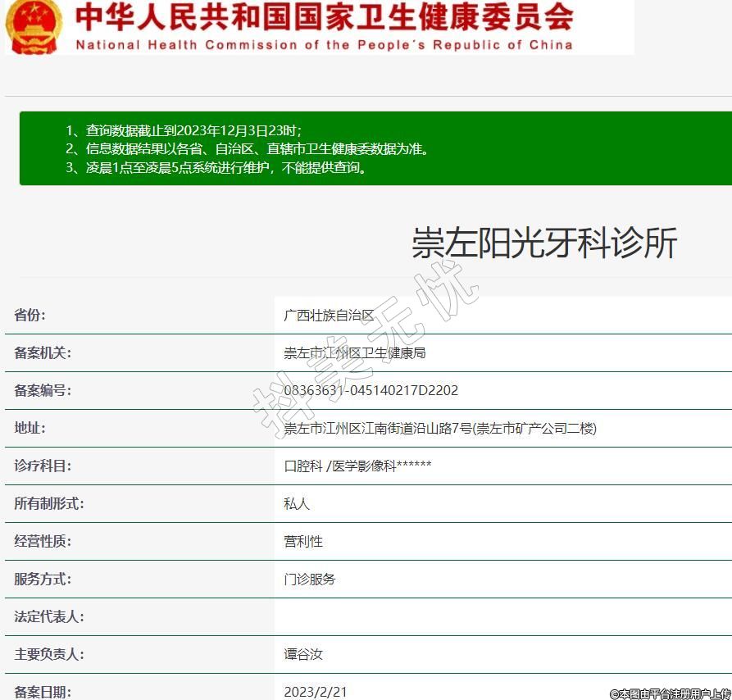Select the value 崇左市江州区卫生健康局

click(354, 353)
